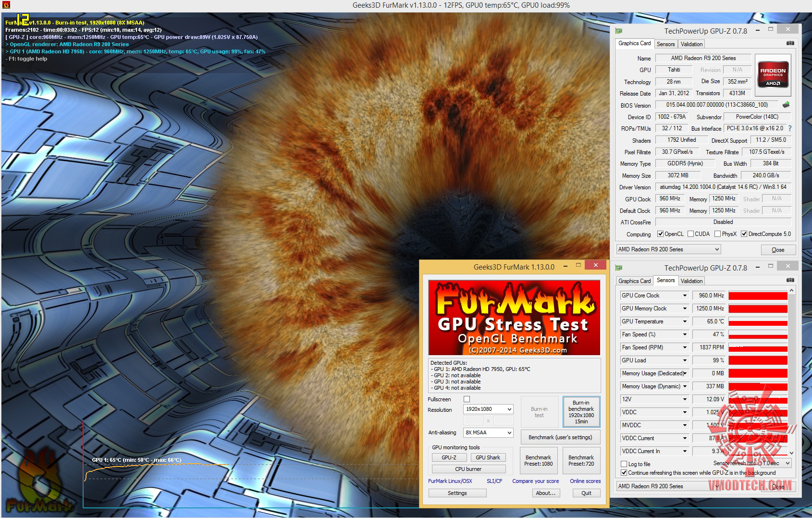Click GPU-Z title bar icon in top window
The image size is (812, 518).
click(x=619, y=31)
